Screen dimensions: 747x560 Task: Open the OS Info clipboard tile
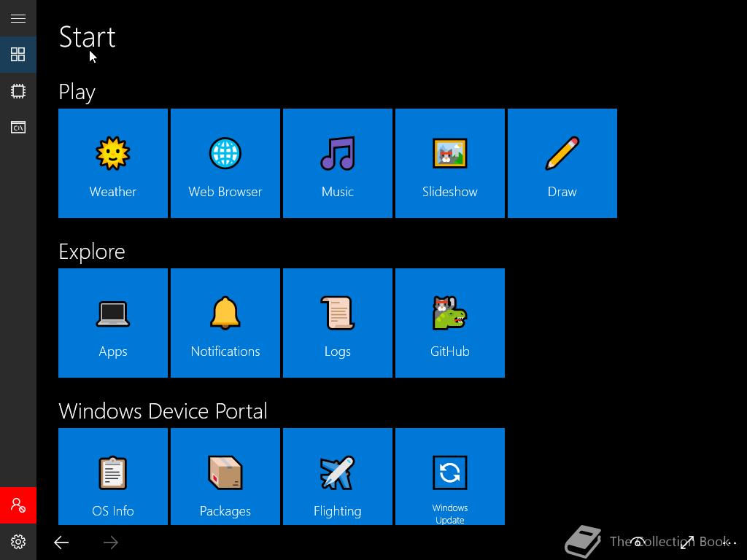point(113,476)
